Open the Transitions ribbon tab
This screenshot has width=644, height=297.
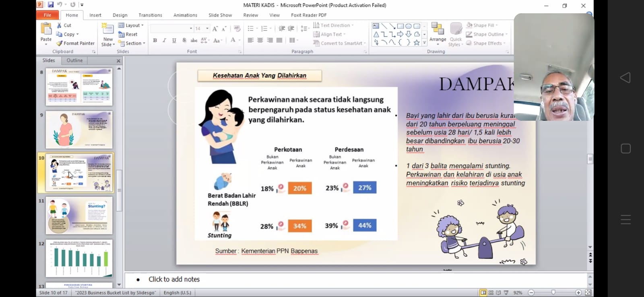click(150, 15)
